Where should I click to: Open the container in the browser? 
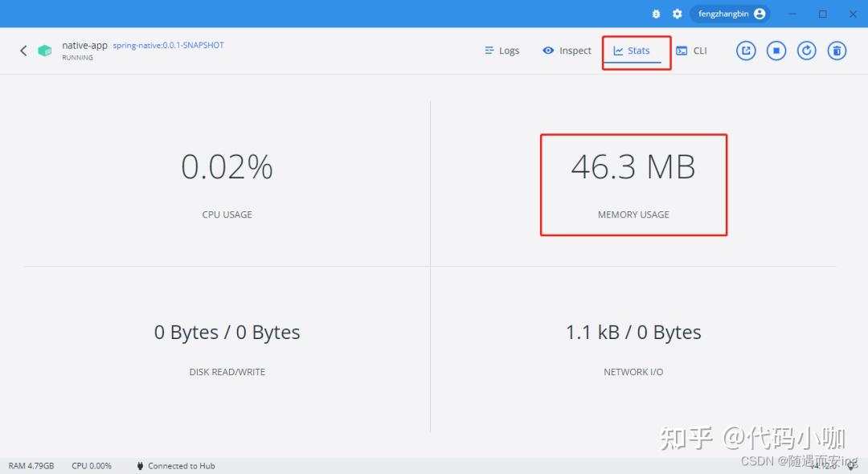[745, 50]
